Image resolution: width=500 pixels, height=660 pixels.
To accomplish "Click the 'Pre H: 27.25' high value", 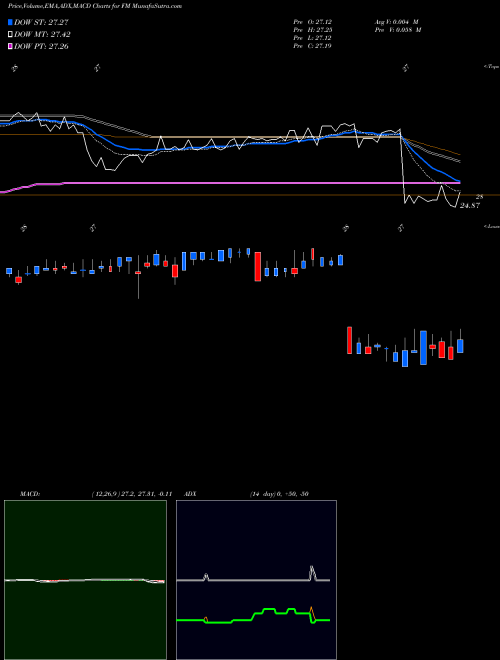I will [312, 30].
